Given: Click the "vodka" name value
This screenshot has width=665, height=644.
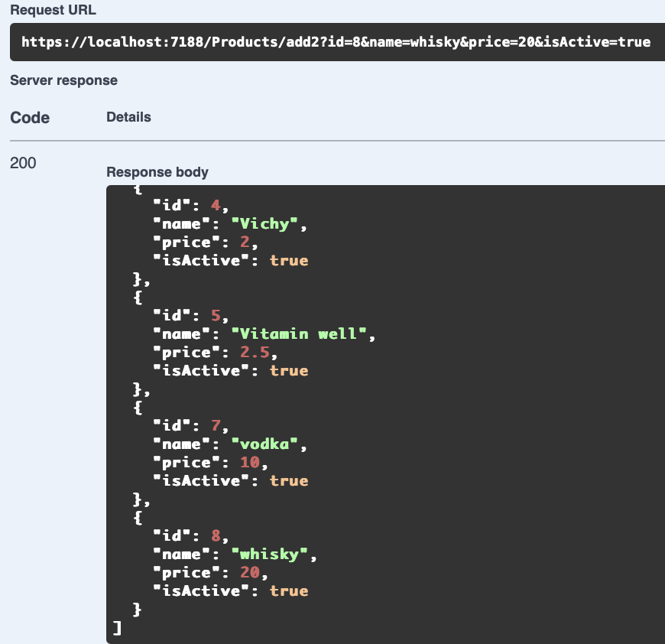Looking at the screenshot, I should (264, 444).
